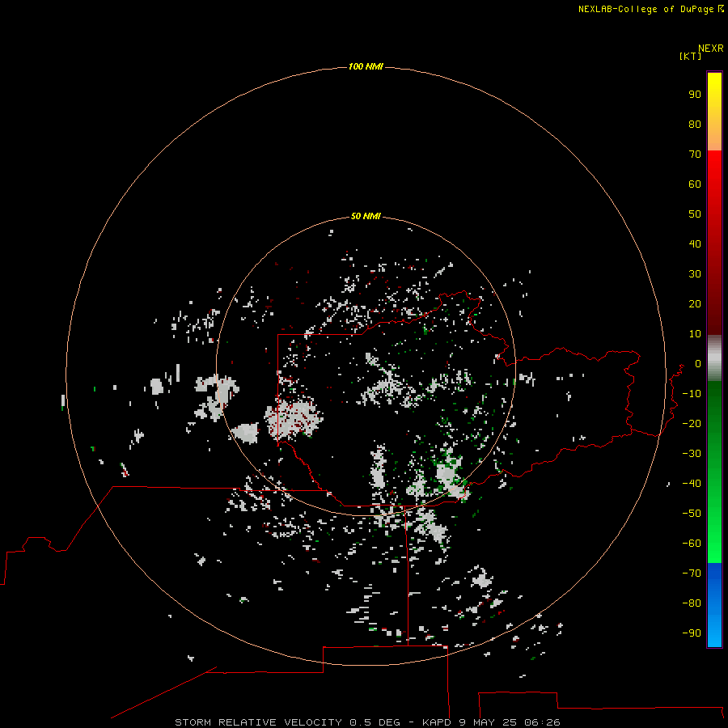
Task: Click the 40 value on velocity scale
Action: pos(695,243)
